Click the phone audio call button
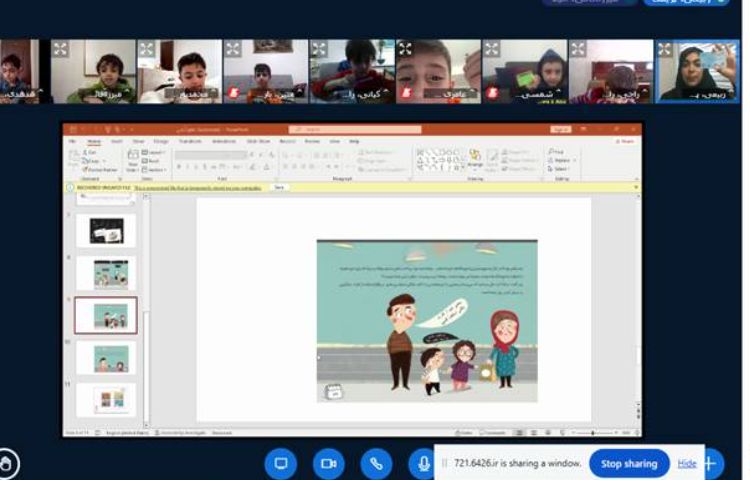This screenshot has width=750, height=480. [376, 464]
